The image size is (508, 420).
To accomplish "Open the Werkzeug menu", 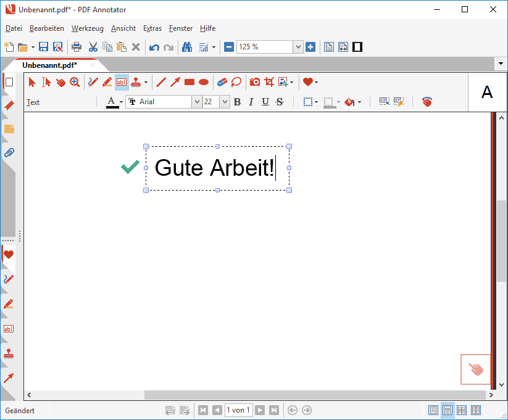I will tap(87, 28).
